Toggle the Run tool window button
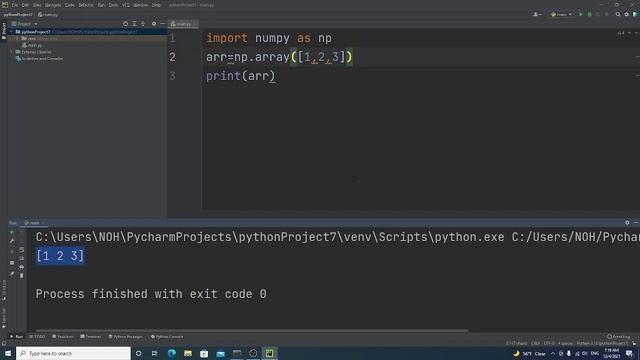The height and width of the screenshot is (360, 640). click(17, 337)
